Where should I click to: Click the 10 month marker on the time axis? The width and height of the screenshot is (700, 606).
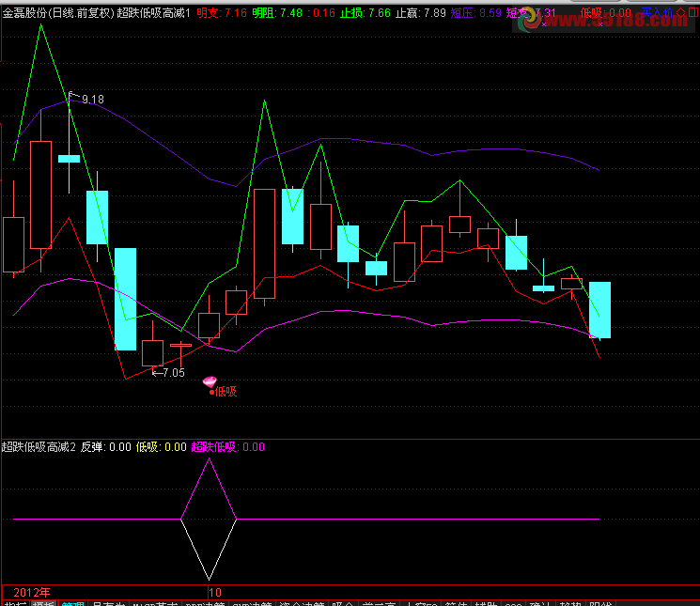(215, 592)
